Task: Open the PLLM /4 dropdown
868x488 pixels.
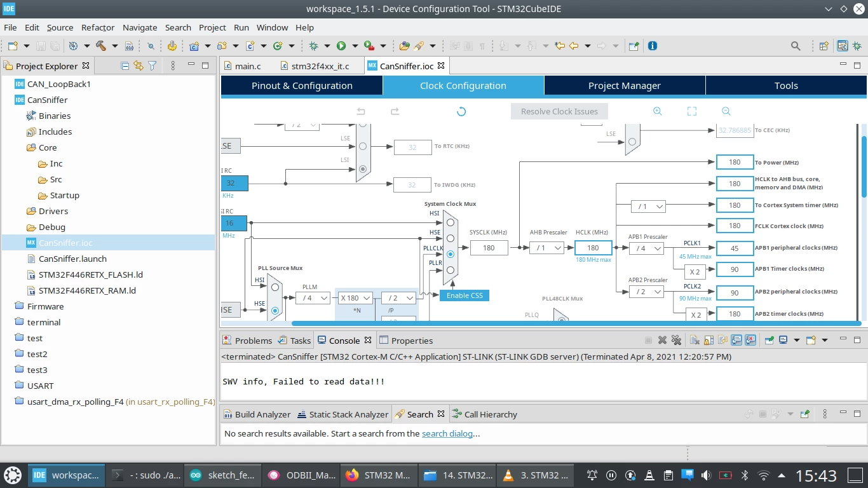Action: click(313, 298)
